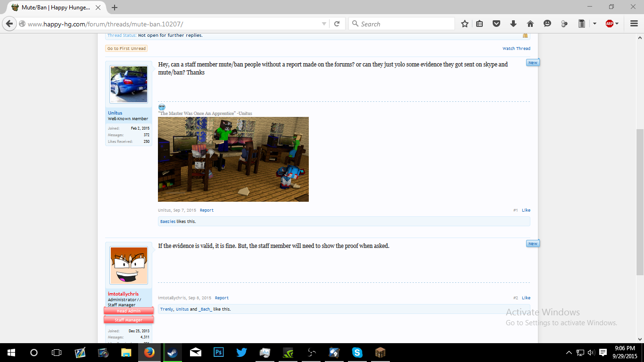
Task: Like post #2 by imtotallychris
Action: point(526,298)
